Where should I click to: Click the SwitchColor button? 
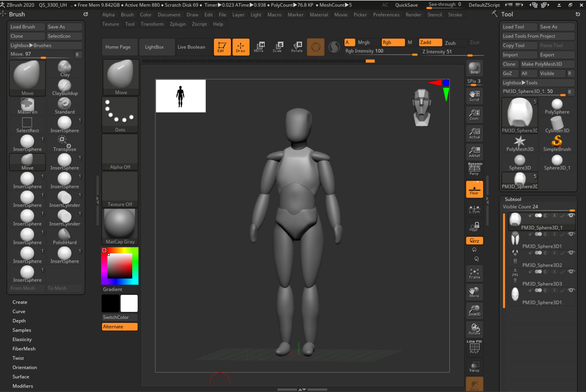pos(119,317)
